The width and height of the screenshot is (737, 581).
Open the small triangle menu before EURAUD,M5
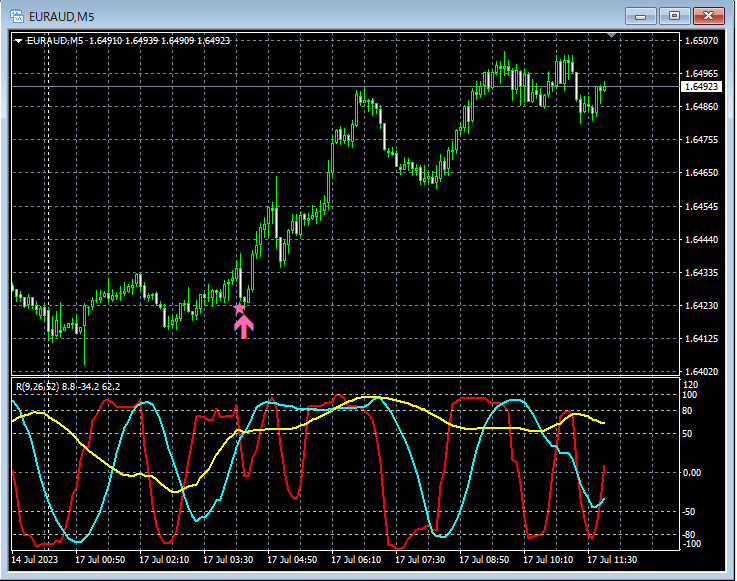pyautogui.click(x=18, y=41)
